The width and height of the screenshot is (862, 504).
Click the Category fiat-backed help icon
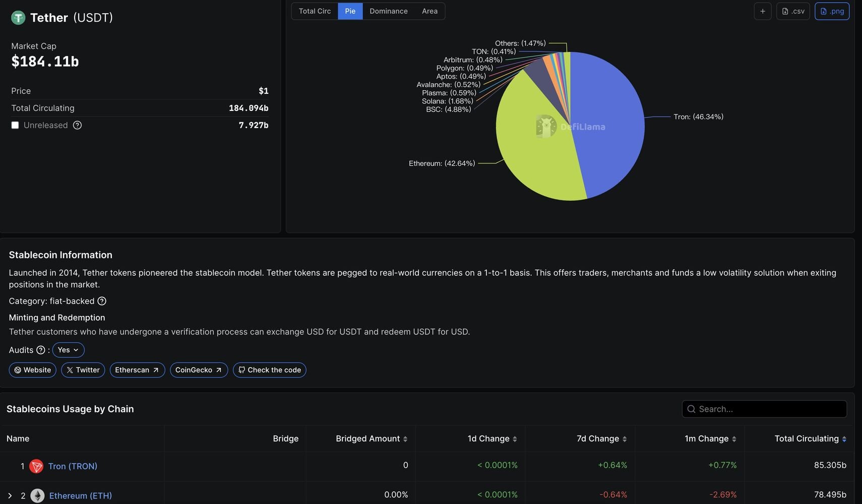(x=102, y=301)
